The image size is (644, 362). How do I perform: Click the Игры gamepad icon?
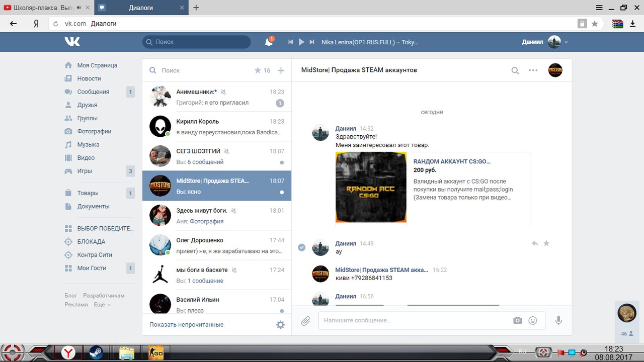click(x=68, y=171)
